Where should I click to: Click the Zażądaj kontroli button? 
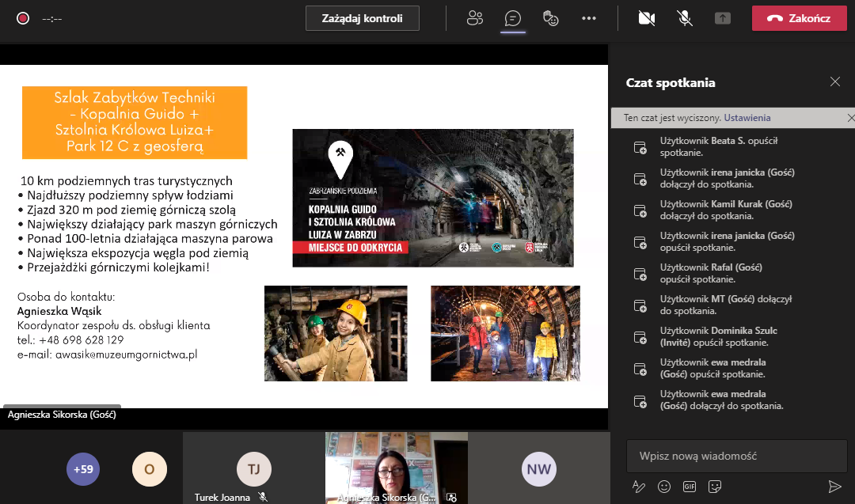tap(363, 18)
